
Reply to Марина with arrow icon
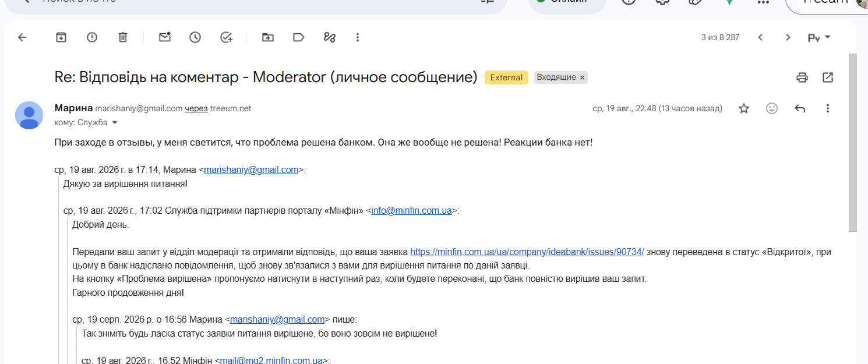tap(800, 108)
